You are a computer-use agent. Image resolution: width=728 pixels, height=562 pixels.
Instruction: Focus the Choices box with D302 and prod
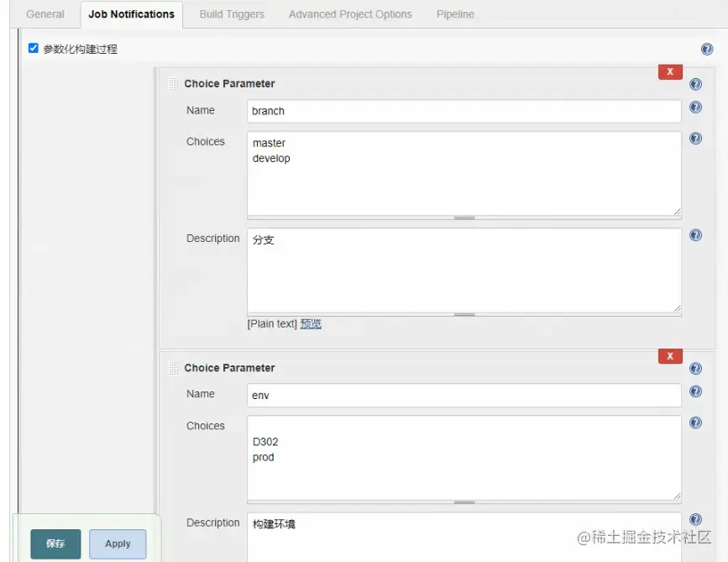[x=464, y=458]
